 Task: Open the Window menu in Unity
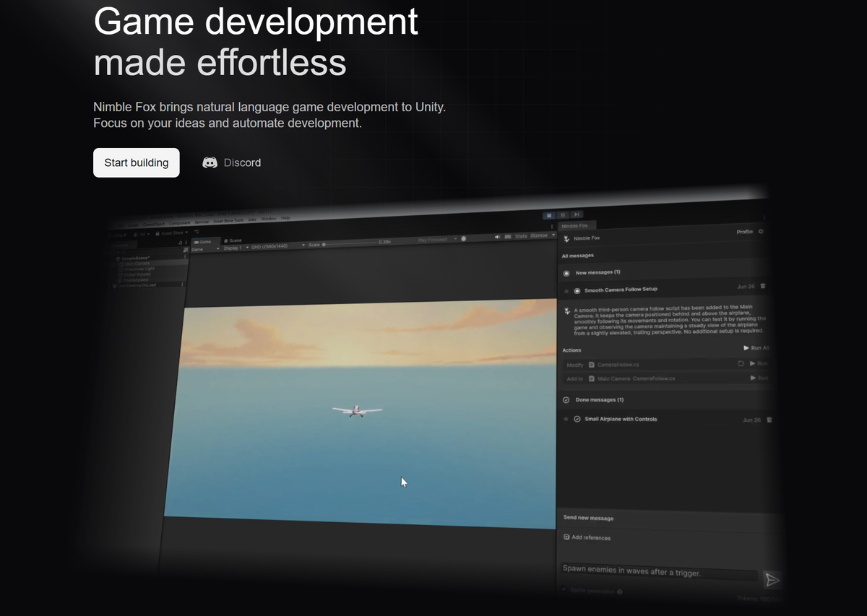(x=269, y=219)
